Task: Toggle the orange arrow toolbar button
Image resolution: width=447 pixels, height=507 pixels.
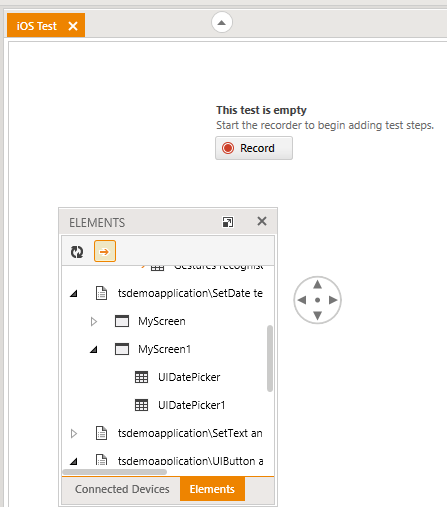Action: pos(105,251)
